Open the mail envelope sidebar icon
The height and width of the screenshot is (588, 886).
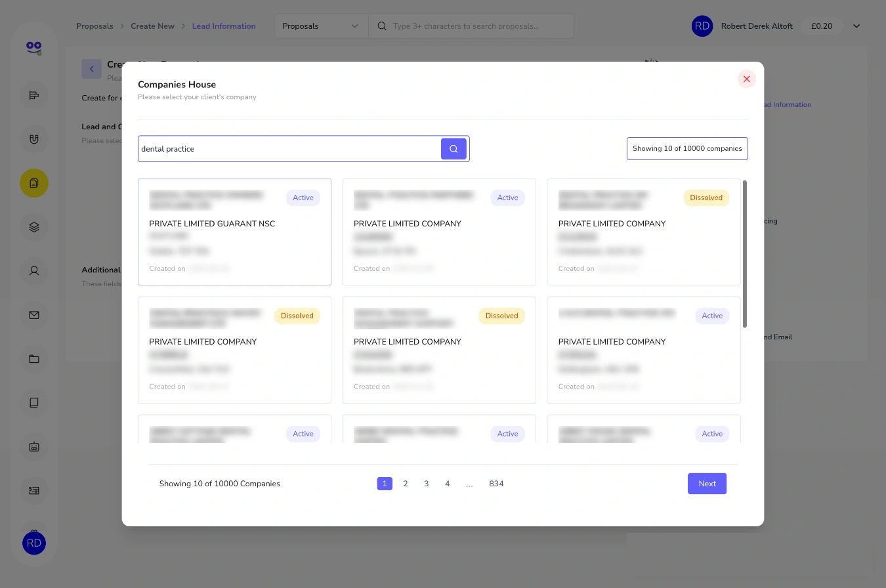[x=34, y=315]
